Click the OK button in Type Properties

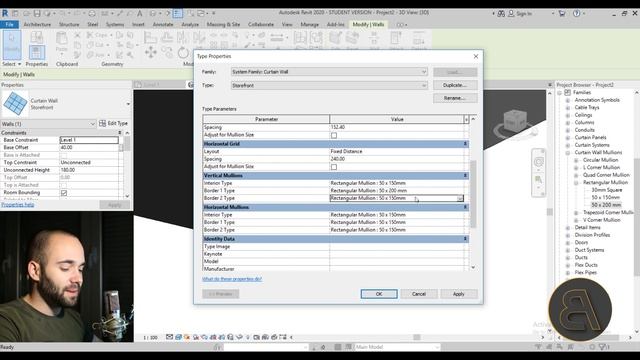[x=379, y=294]
